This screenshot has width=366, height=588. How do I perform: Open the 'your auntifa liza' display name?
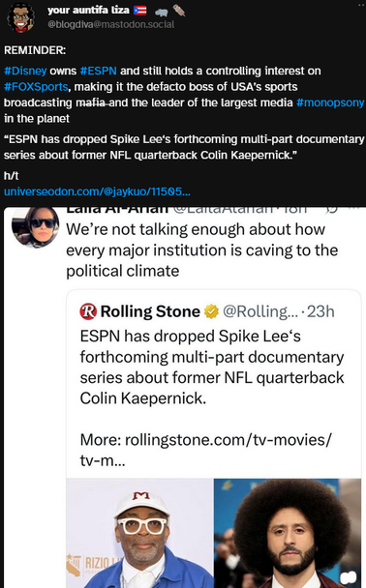point(88,11)
